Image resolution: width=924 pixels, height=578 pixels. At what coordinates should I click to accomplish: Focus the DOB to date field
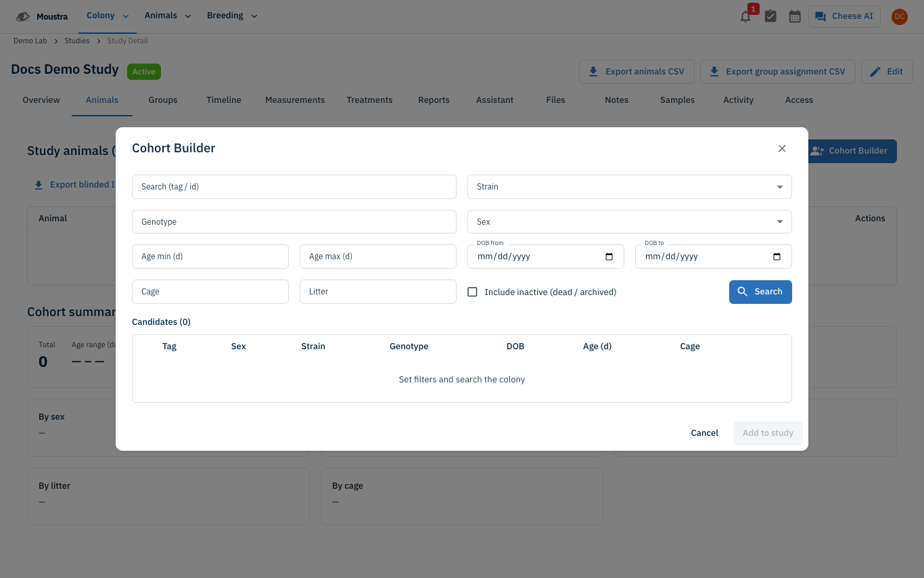[x=714, y=257]
